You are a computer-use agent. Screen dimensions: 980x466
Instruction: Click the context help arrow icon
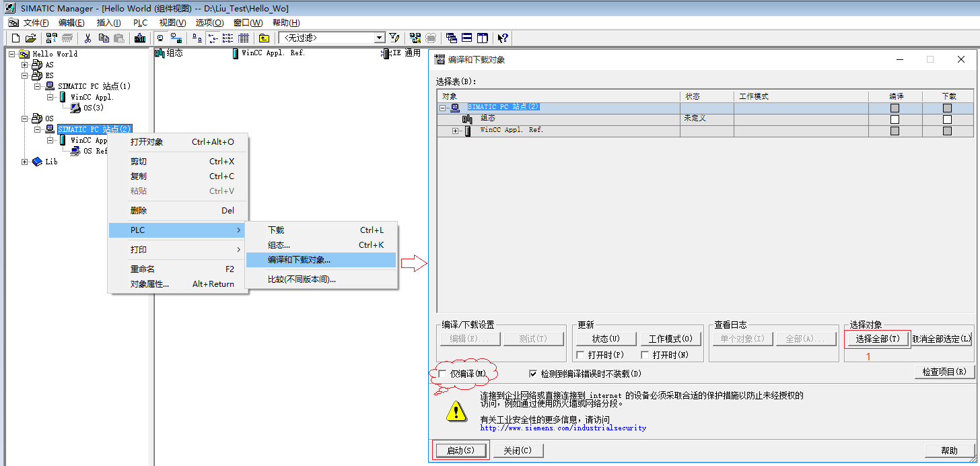click(x=503, y=38)
